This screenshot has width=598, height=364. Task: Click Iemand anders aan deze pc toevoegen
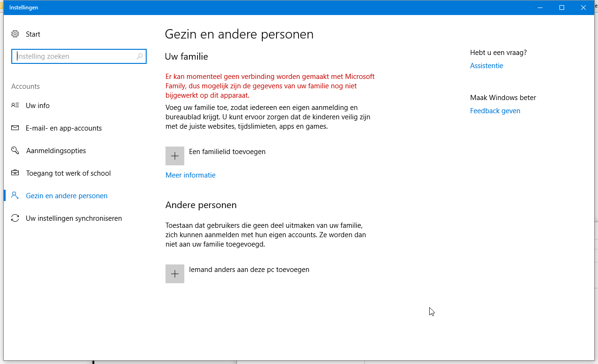(x=249, y=270)
